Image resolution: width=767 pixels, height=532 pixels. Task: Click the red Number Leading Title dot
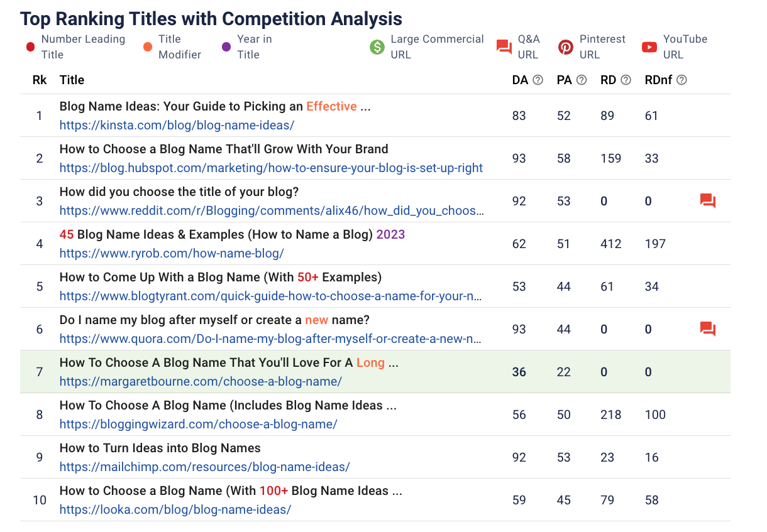tap(30, 46)
